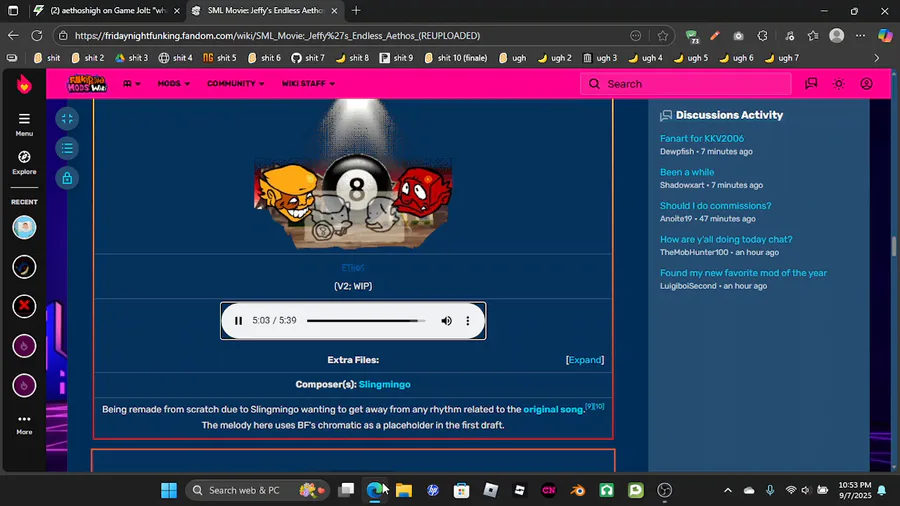This screenshot has width=900, height=506.
Task: Click the taskbar Search web & PC box
Action: coord(257,490)
